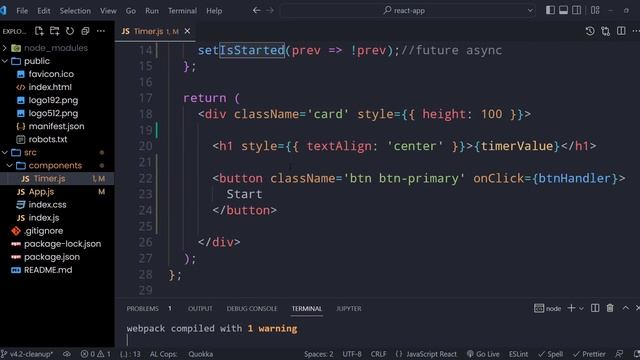The width and height of the screenshot is (640, 360).
Task: Select Timer.js in the components folder
Action: tap(57, 178)
